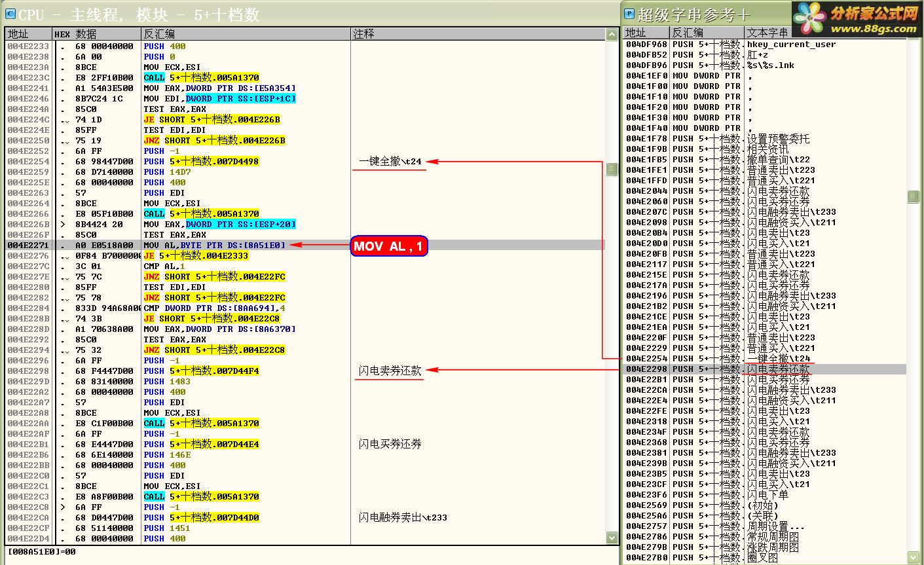Select the PUSH 1451 instruction

click(x=167, y=528)
